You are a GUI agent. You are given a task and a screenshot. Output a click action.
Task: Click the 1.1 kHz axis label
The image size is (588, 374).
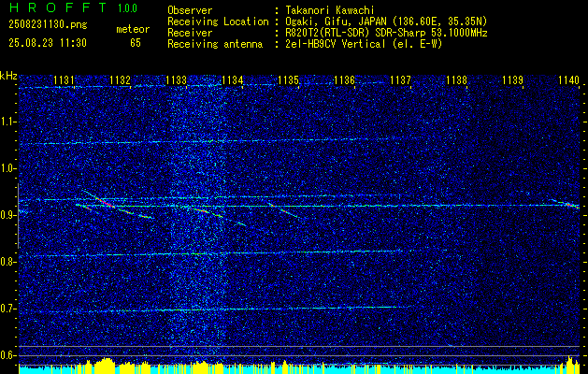[7, 122]
